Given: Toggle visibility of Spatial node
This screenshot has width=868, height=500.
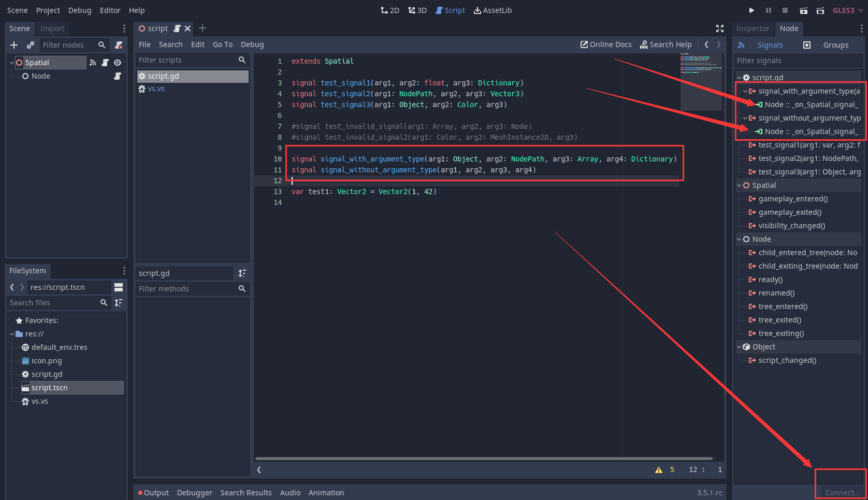Looking at the screenshot, I should tap(118, 63).
